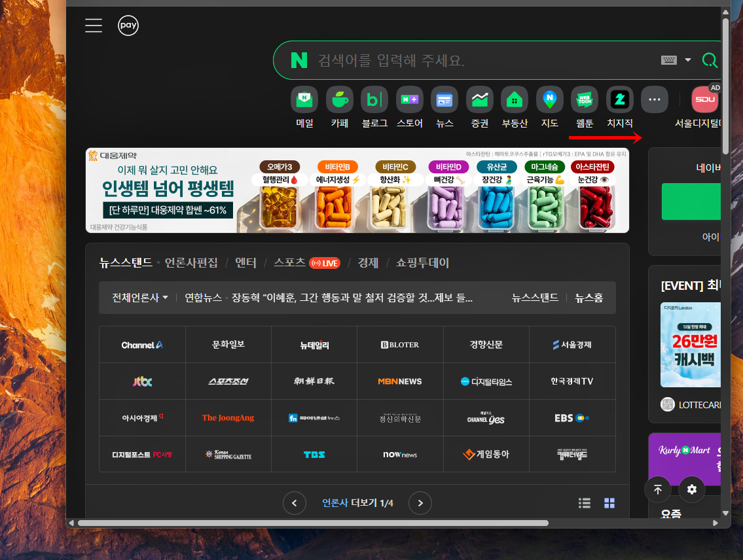This screenshot has width=743, height=560.
Task: Select the 쇼핑투데이 tab
Action: click(x=422, y=263)
